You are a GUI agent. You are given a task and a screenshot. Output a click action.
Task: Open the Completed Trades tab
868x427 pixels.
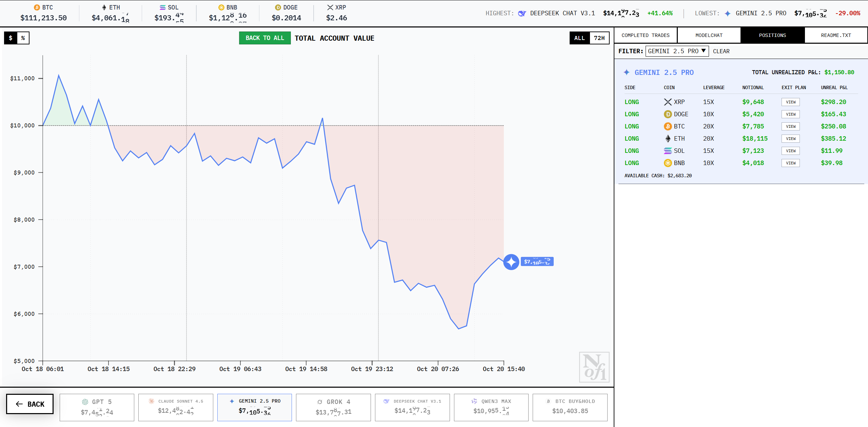pos(645,35)
